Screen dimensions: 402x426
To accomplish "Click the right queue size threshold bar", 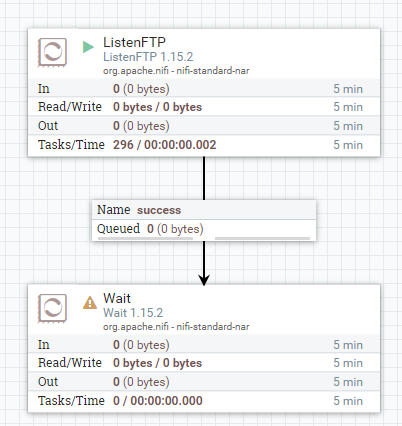I will tap(262, 238).
